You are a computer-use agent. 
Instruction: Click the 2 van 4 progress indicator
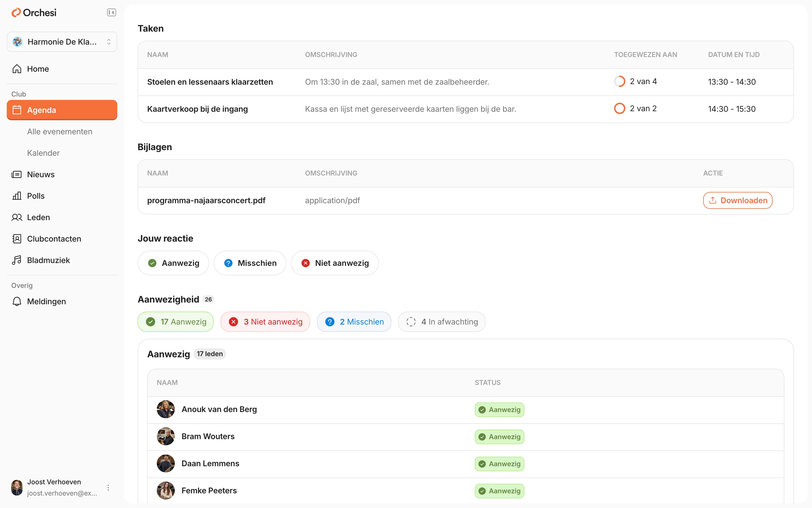tap(635, 82)
